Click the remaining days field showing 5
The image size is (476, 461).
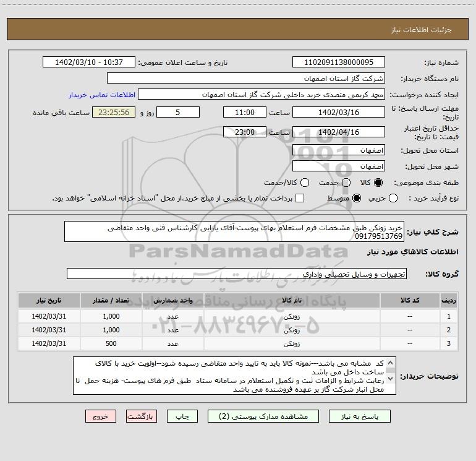[x=178, y=112]
